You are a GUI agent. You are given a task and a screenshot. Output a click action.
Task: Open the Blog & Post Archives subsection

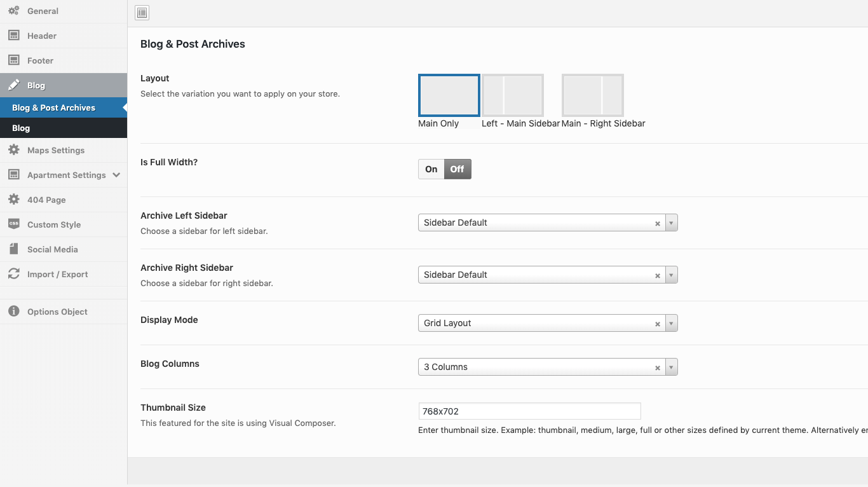[54, 107]
